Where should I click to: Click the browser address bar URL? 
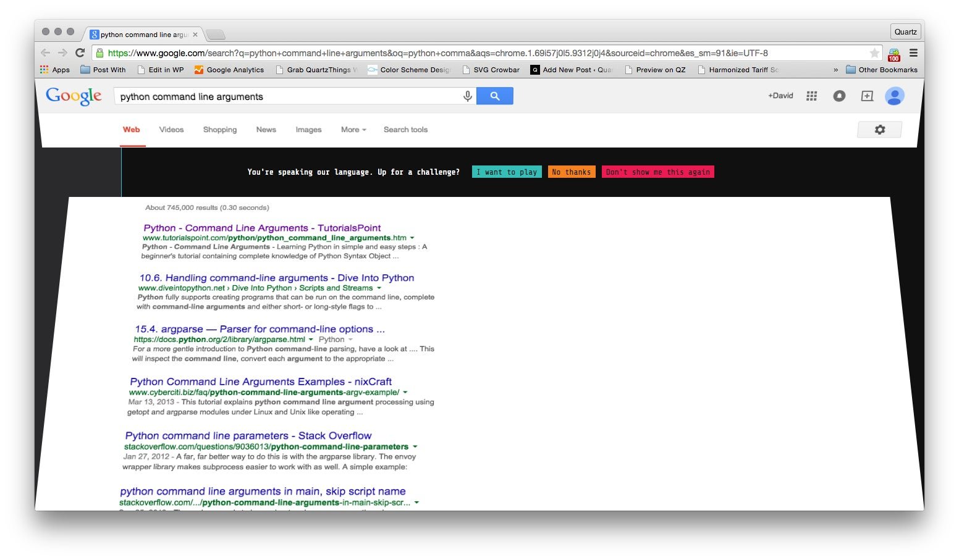437,53
